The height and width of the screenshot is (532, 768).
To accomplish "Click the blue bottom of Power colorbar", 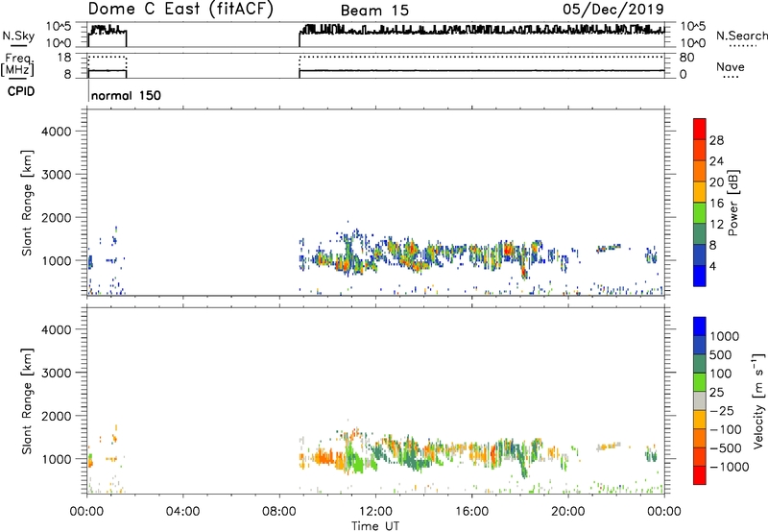I will [700, 276].
